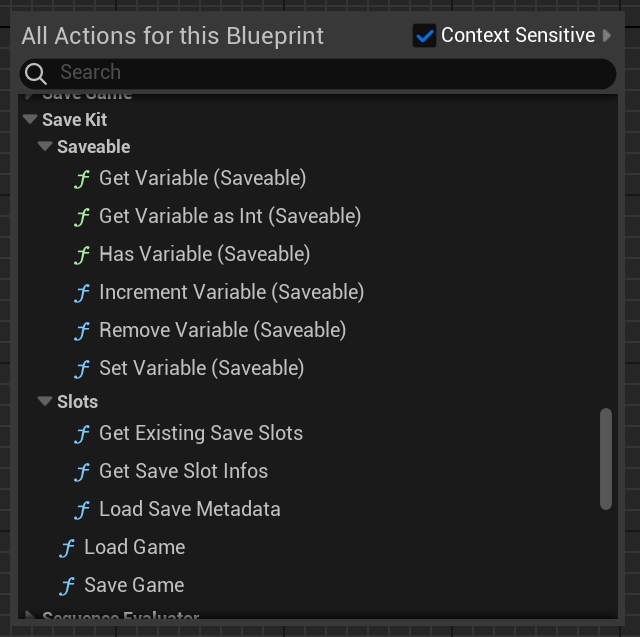This screenshot has width=640, height=637.
Task: Choose Remove Variable (Saveable) action
Action: pos(222,330)
